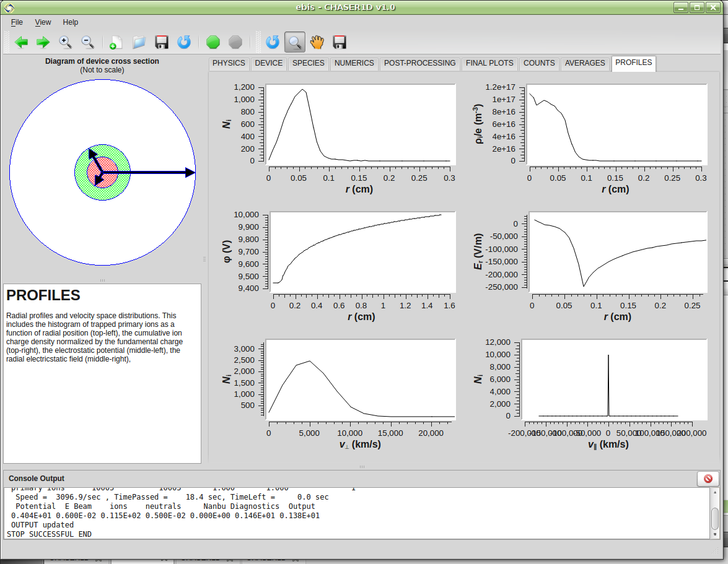728x564 pixels.
Task: Click the gray stop octagon icon
Action: [235, 43]
